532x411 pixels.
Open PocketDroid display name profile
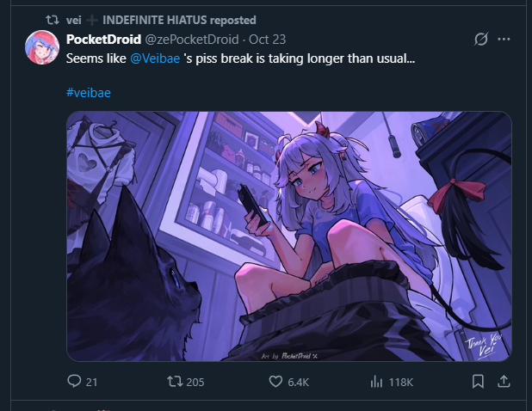tap(103, 40)
